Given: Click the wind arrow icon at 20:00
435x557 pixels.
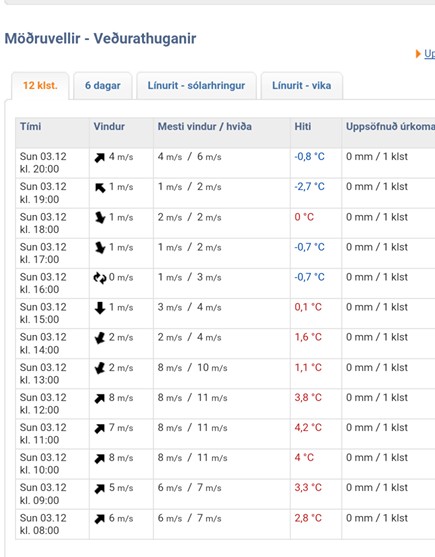Looking at the screenshot, I should [x=100, y=157].
